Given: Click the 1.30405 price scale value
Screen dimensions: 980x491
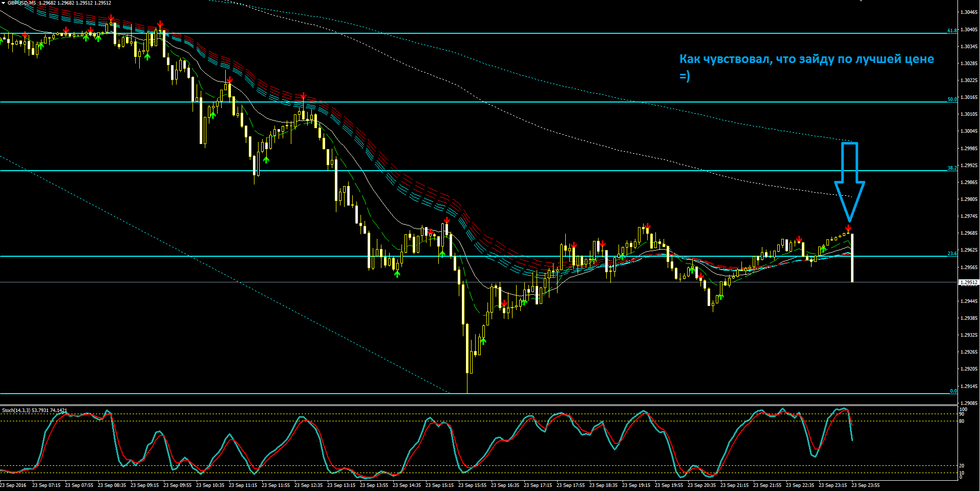Looking at the screenshot, I should click(x=969, y=30).
